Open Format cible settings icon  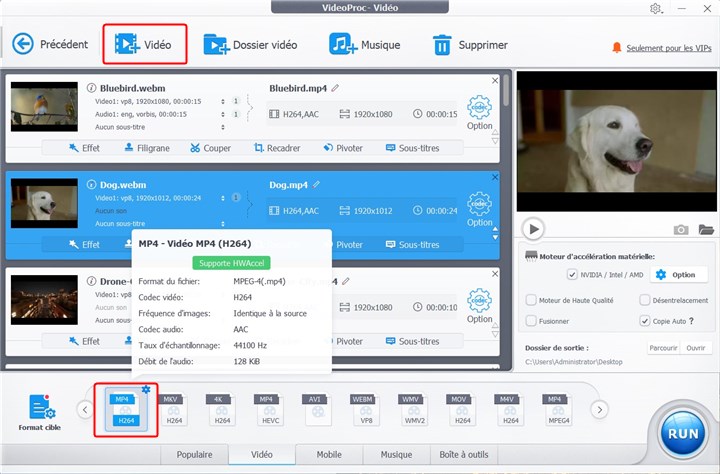(x=42, y=407)
